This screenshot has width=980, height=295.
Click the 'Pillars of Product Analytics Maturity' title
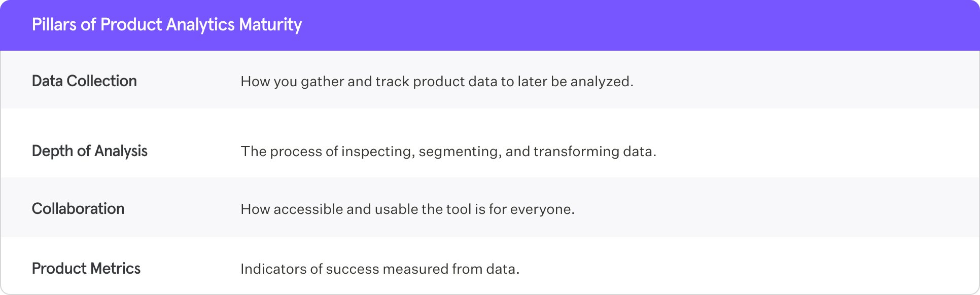point(166,24)
